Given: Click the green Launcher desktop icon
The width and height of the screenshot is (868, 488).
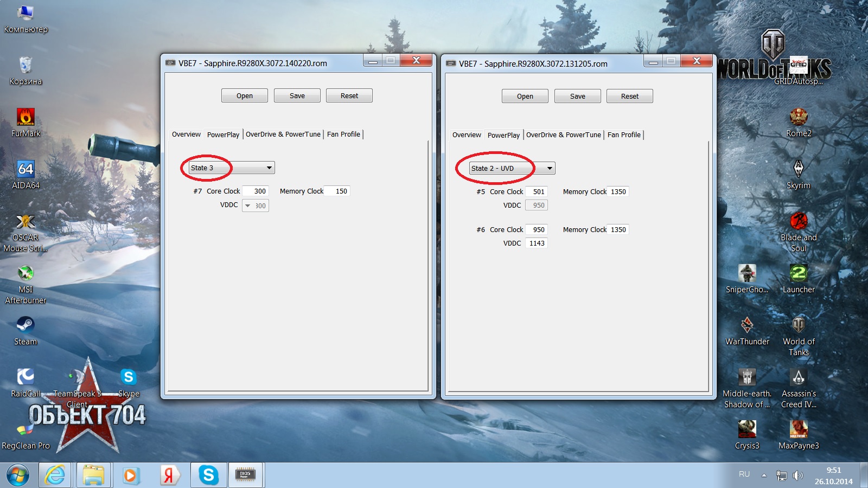Looking at the screenshot, I should (799, 278).
